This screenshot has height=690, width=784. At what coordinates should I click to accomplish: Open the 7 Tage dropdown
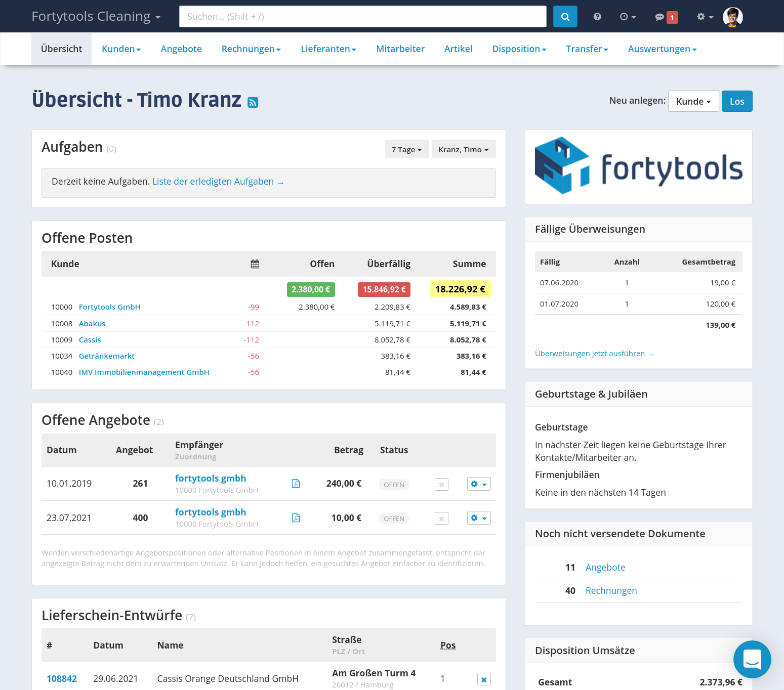point(406,149)
